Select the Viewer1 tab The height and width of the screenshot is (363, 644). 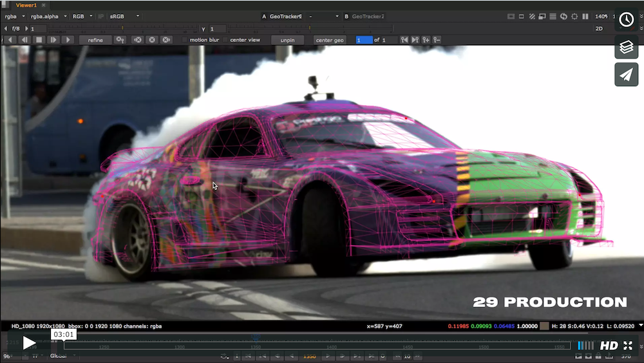coord(26,5)
